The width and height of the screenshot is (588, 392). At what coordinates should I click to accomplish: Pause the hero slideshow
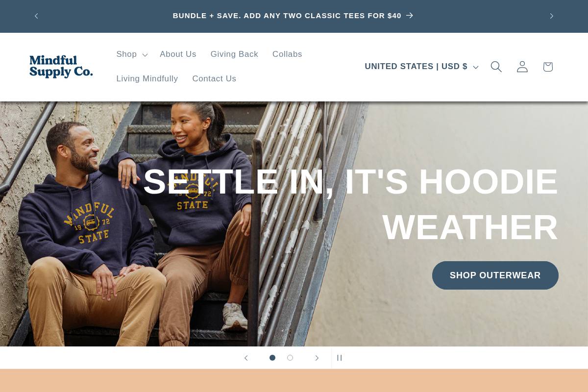(x=340, y=358)
